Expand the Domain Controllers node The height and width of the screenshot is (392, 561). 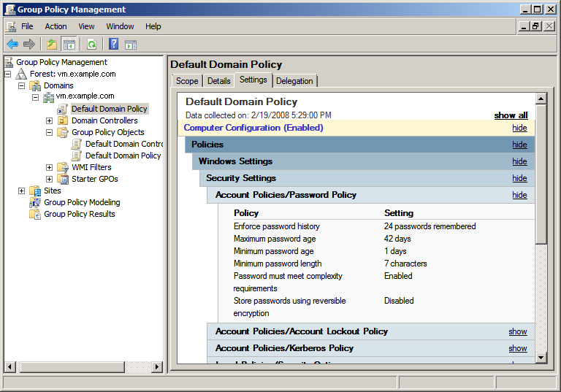click(x=50, y=121)
